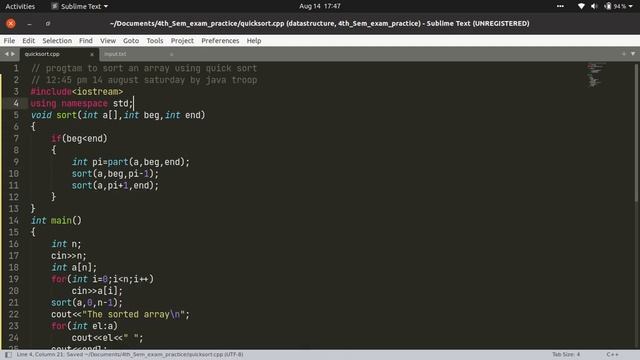Toggle the side bar icon in status bar
This screenshot has height=360, width=640.
point(8,354)
